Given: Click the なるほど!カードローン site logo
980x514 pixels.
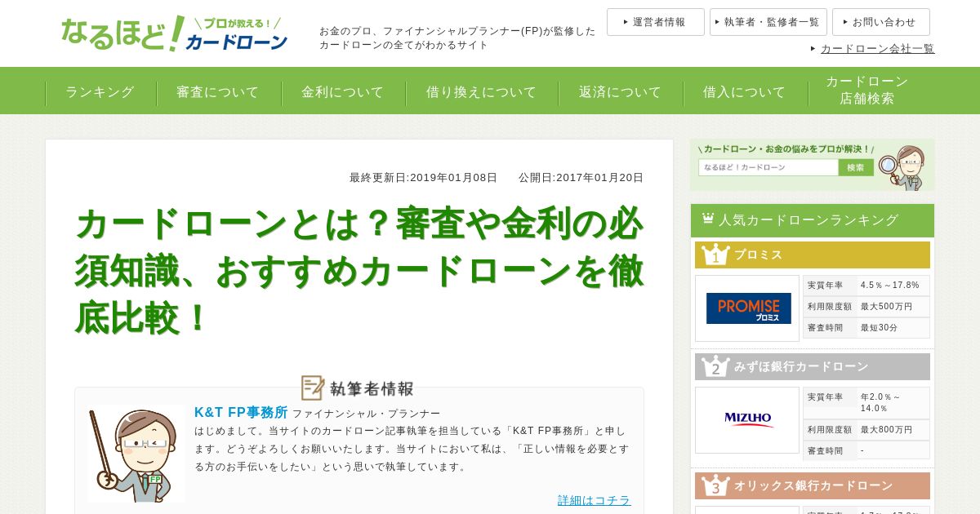Looking at the screenshot, I should (174, 33).
